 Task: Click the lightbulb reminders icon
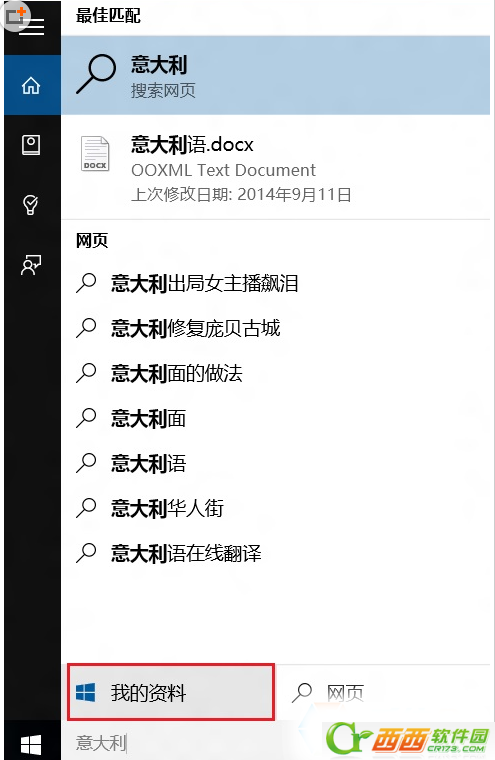click(x=31, y=205)
